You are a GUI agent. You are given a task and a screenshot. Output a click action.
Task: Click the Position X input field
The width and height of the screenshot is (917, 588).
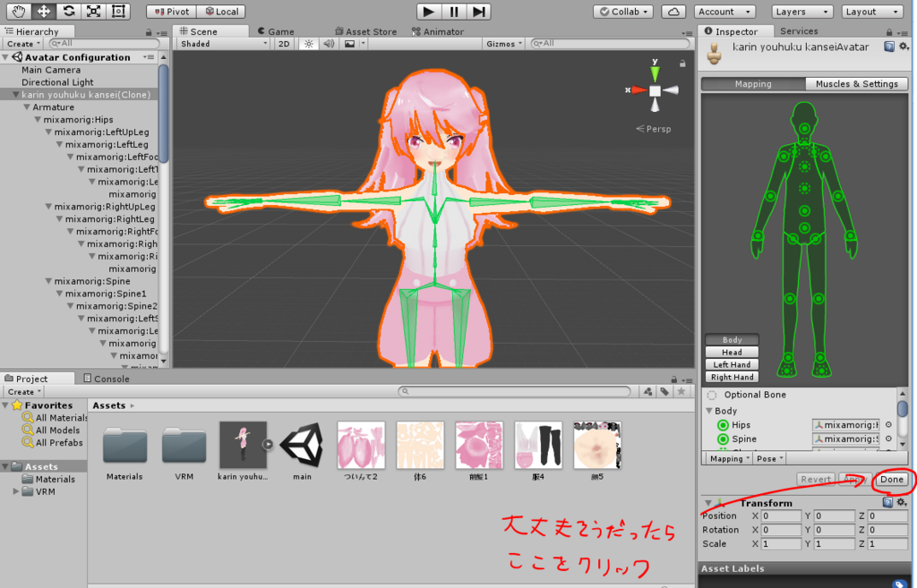781,516
